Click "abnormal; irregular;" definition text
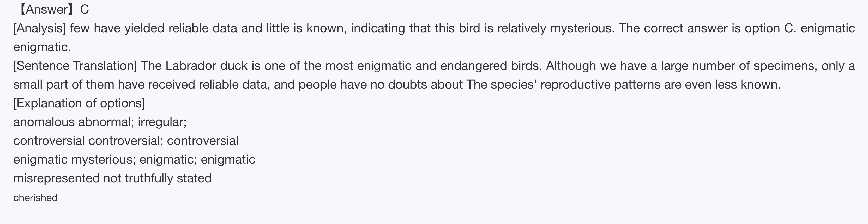 132,122
